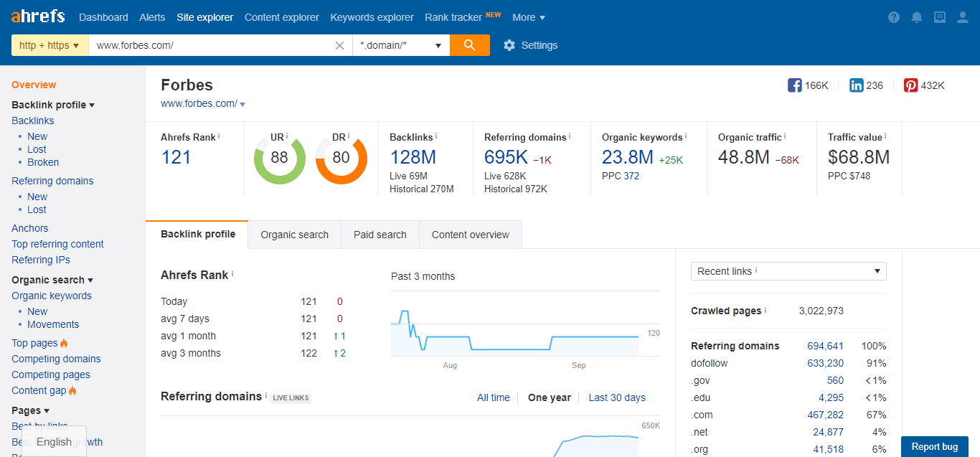
Task: Click info icon beside Ahrefs Rank metric
Action: pos(219,136)
